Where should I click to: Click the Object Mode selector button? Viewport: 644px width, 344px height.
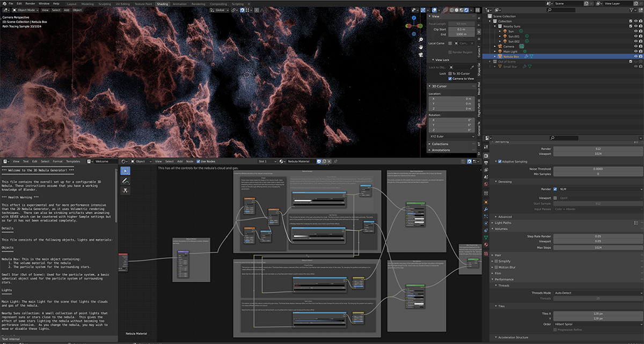tap(25, 10)
